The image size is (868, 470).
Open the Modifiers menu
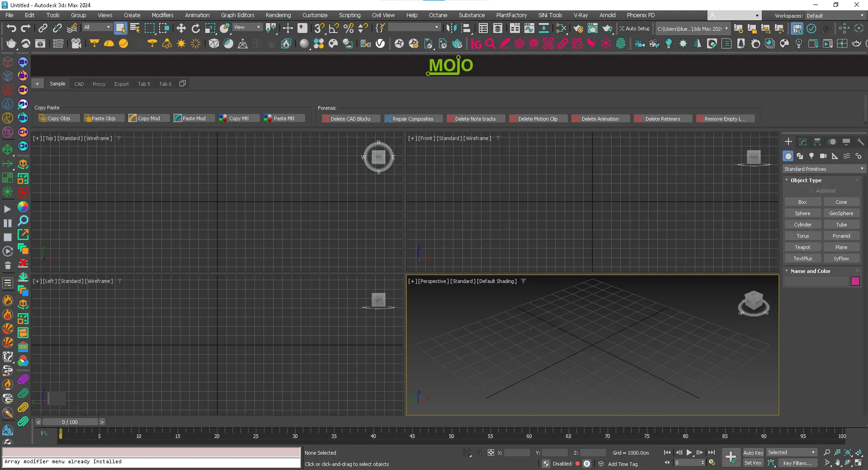(x=162, y=15)
